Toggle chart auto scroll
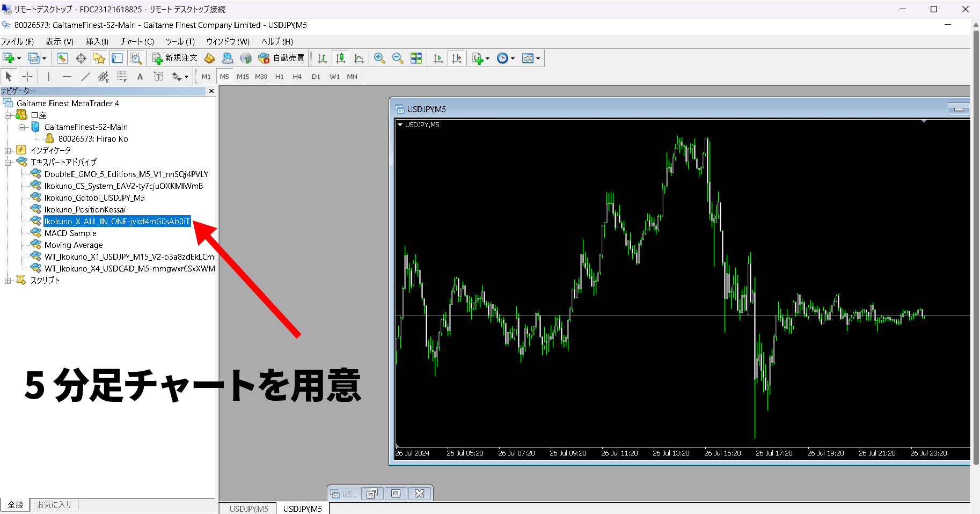Viewport: 980px width, 514px height. [x=438, y=58]
